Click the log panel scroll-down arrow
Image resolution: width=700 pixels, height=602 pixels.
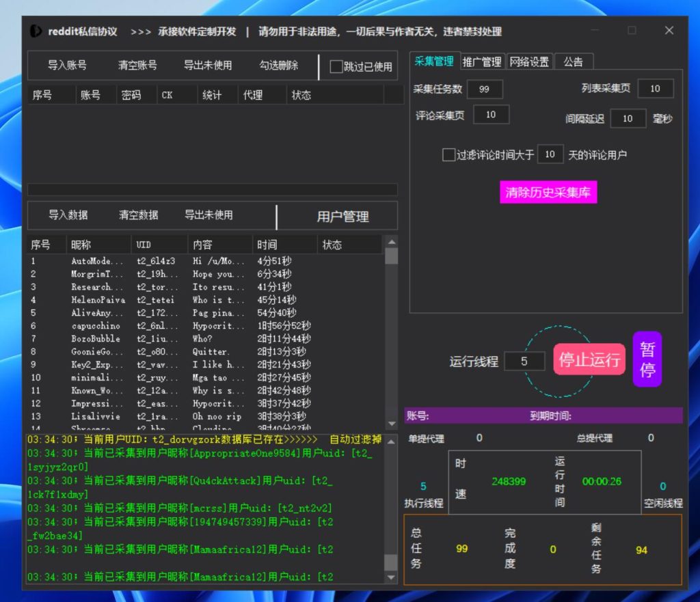click(391, 577)
